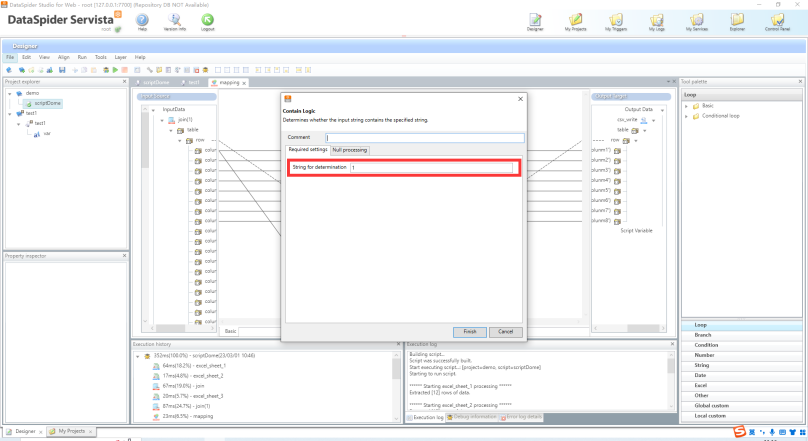Image resolution: width=808 pixels, height=441 pixels.
Task: Switch to the scriptDome editor tab
Action: [153, 83]
